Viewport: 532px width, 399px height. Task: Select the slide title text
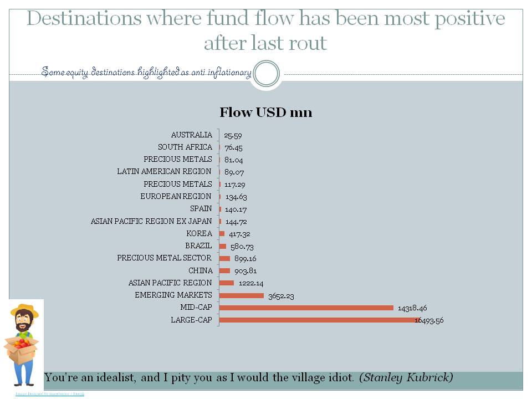[266, 30]
